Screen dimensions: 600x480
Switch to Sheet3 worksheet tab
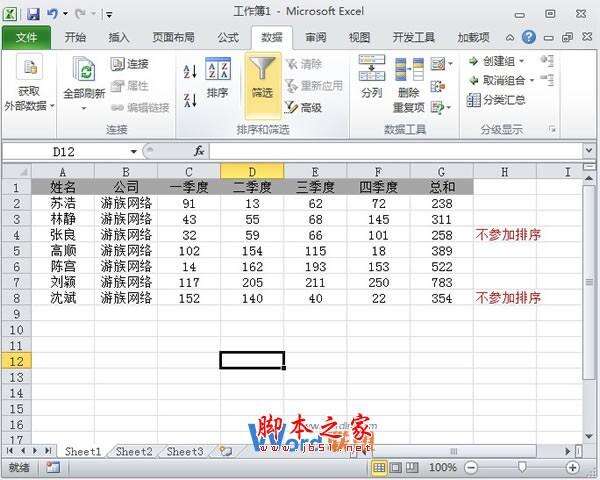pos(185,452)
